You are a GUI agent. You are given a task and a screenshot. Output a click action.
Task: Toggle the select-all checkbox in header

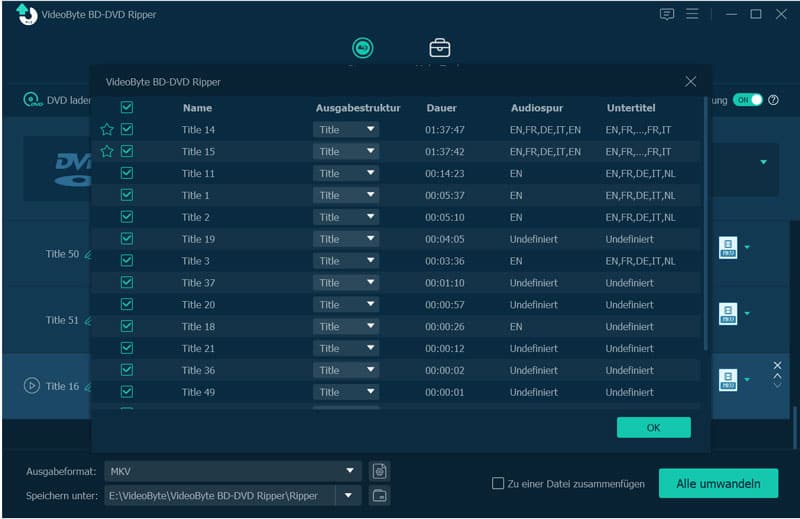pos(127,107)
